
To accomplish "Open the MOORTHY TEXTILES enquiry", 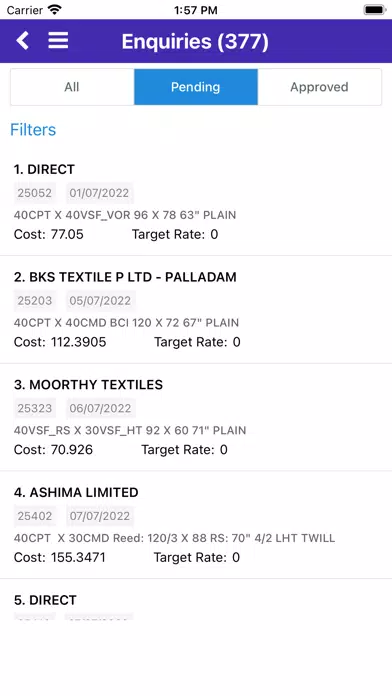I will point(196,417).
